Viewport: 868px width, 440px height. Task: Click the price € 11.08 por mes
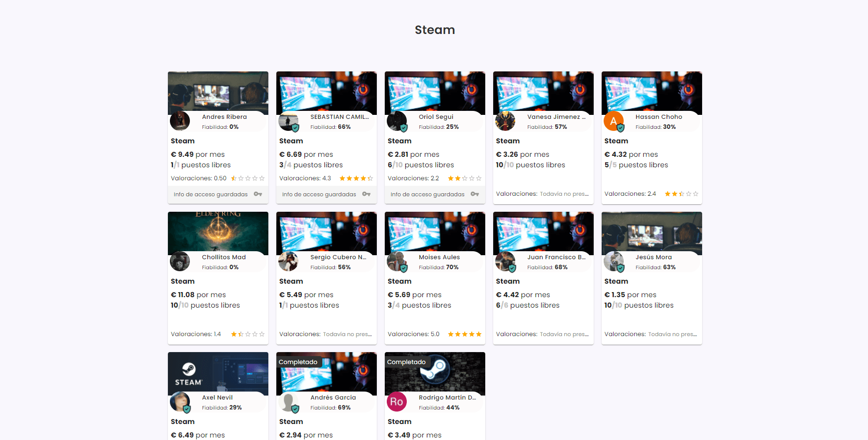198,295
